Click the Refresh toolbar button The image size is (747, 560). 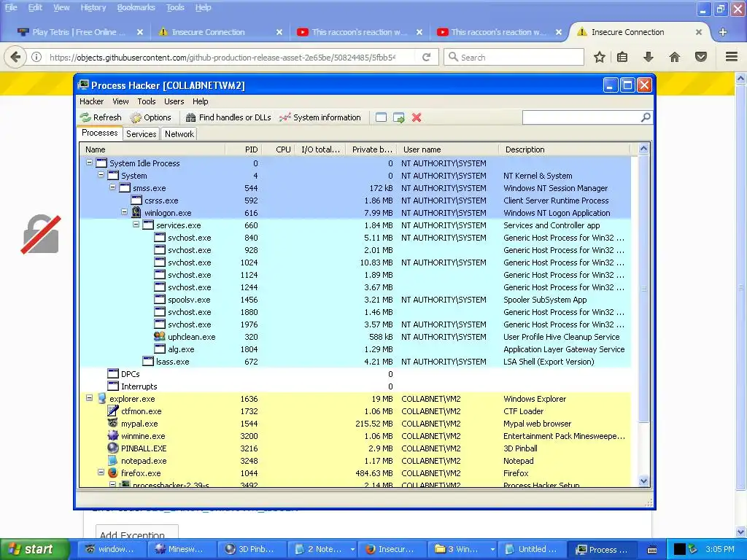(x=101, y=117)
